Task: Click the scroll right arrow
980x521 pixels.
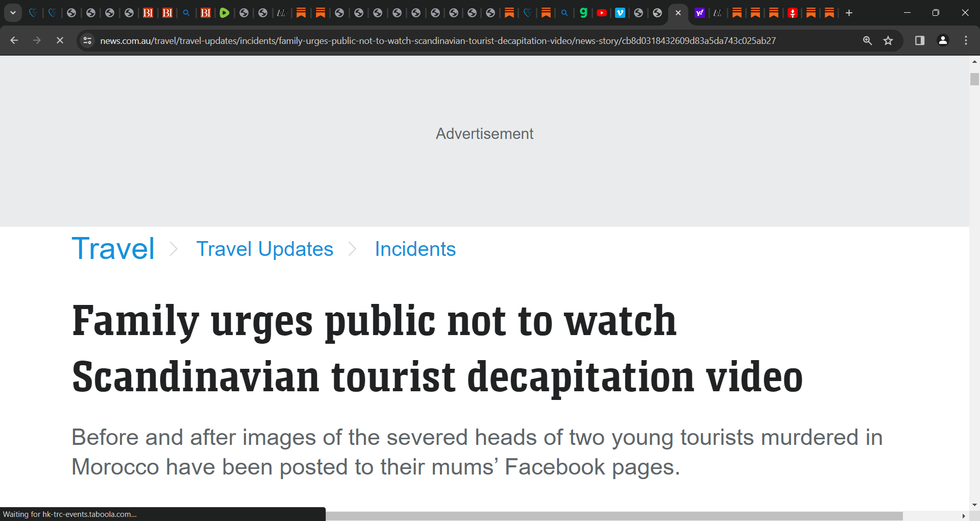Action: (964, 516)
